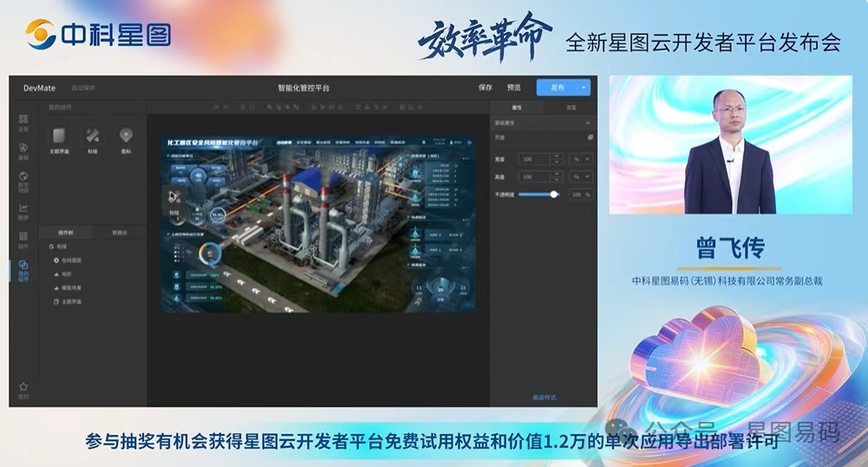Open the 高级样式 link
Viewport: 868px width, 467px height.
tap(545, 398)
